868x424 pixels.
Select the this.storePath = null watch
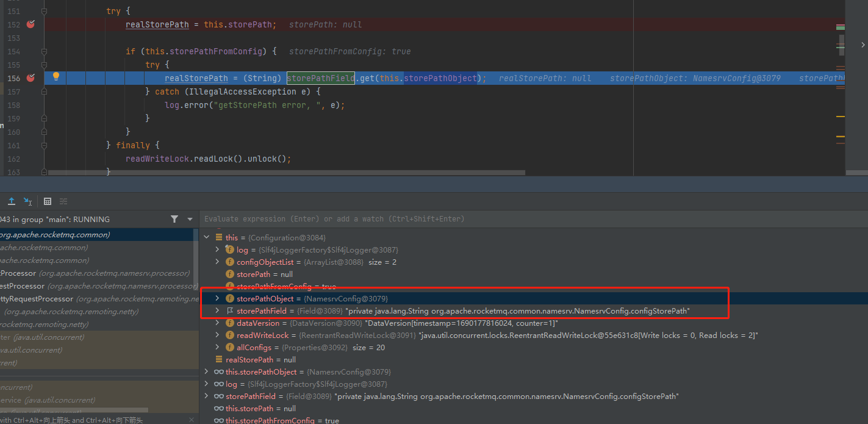pos(534,408)
